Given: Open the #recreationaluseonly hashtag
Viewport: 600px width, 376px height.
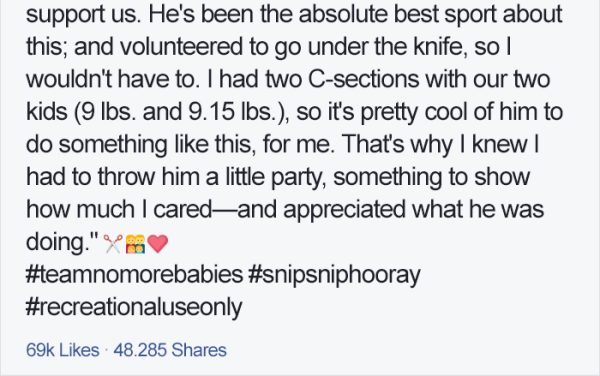Looking at the screenshot, I should tap(134, 308).
